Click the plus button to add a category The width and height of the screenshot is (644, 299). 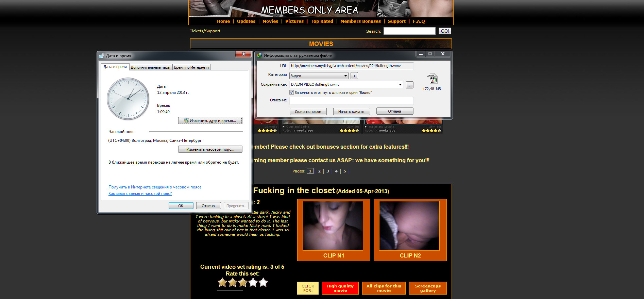click(354, 76)
